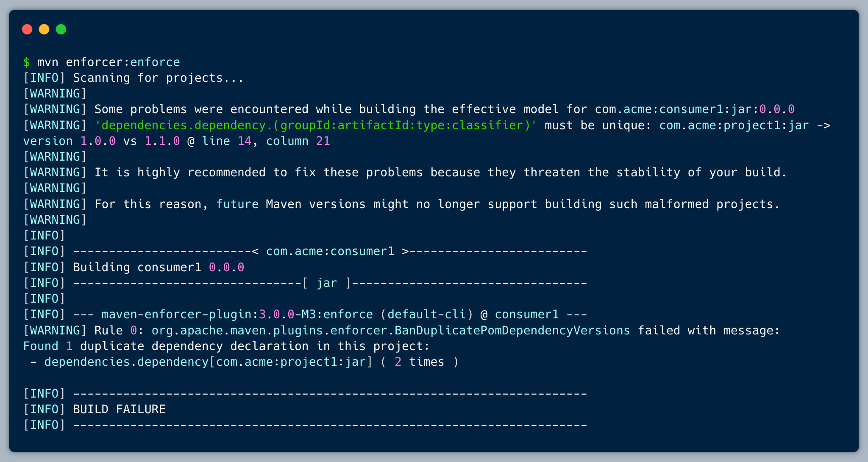The height and width of the screenshot is (462, 868).
Task: Click the yellow minimize window button
Action: (44, 29)
